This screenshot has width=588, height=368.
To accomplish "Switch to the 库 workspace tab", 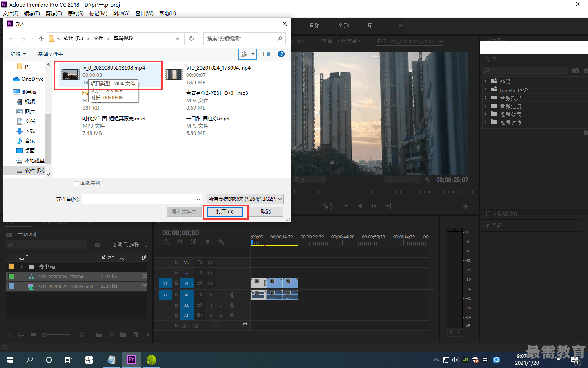I will click(370, 25).
